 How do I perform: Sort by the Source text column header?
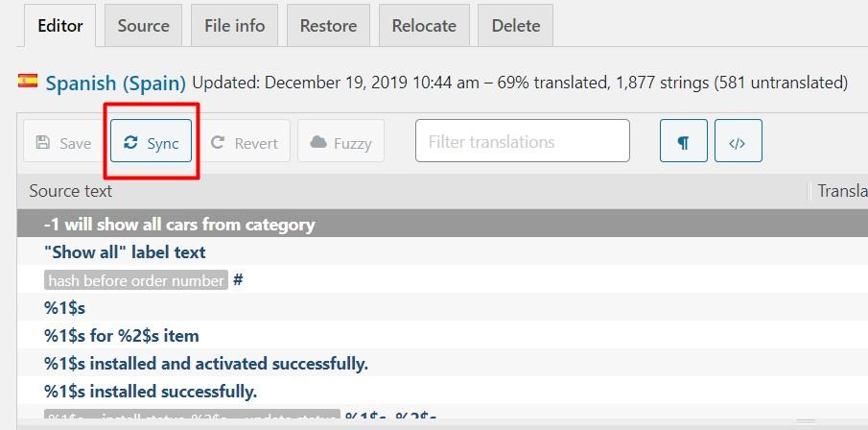pos(71,191)
